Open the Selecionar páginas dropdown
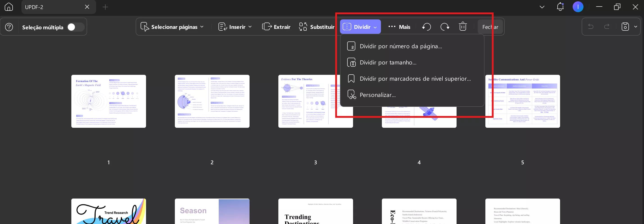Image resolution: width=644 pixels, height=224 pixels. pyautogui.click(x=172, y=27)
